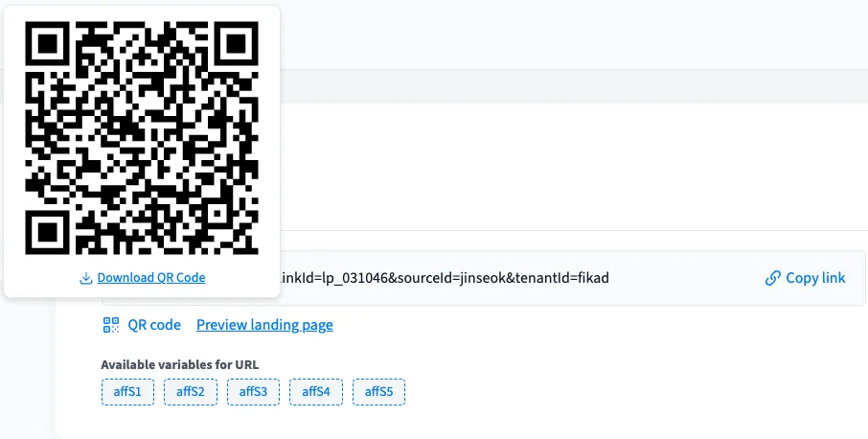Click the Available variables for URL heading
This screenshot has width=868, height=439.
pos(179,364)
